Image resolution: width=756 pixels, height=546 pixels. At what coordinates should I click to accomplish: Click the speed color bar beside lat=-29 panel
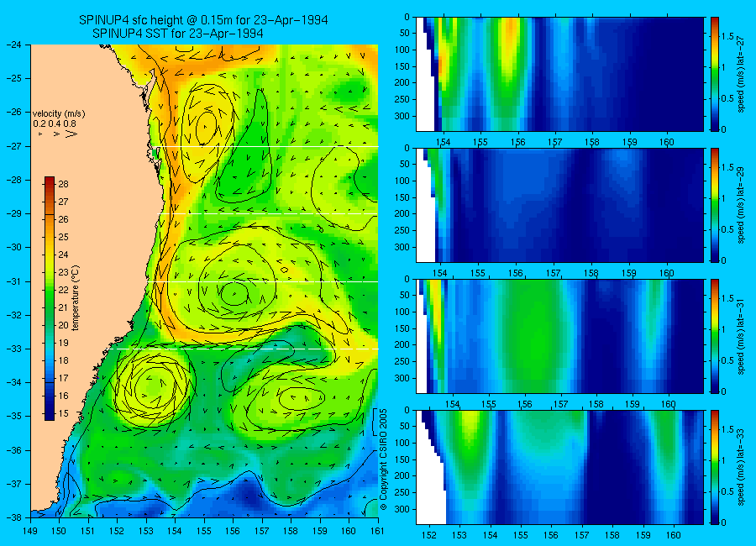(714, 205)
